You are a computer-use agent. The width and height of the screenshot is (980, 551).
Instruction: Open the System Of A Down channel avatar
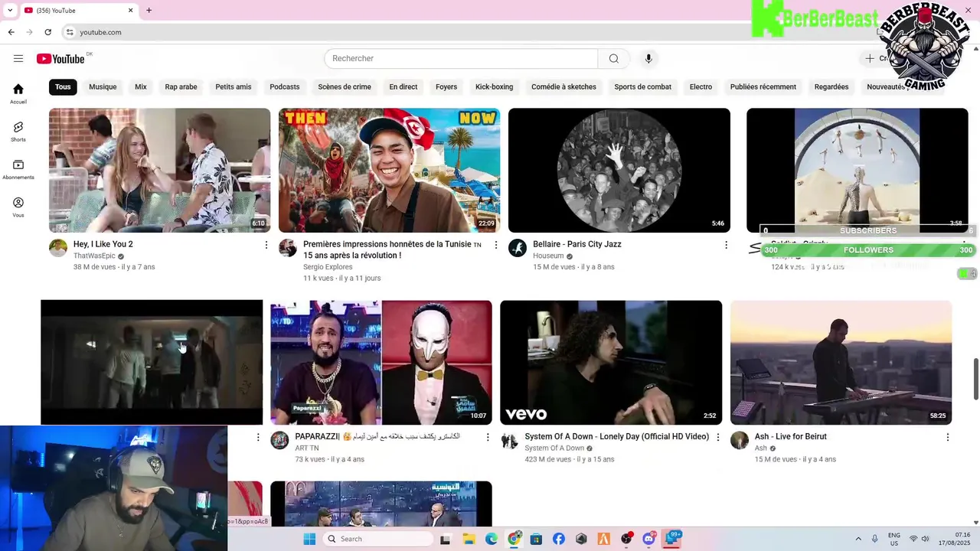(x=509, y=440)
